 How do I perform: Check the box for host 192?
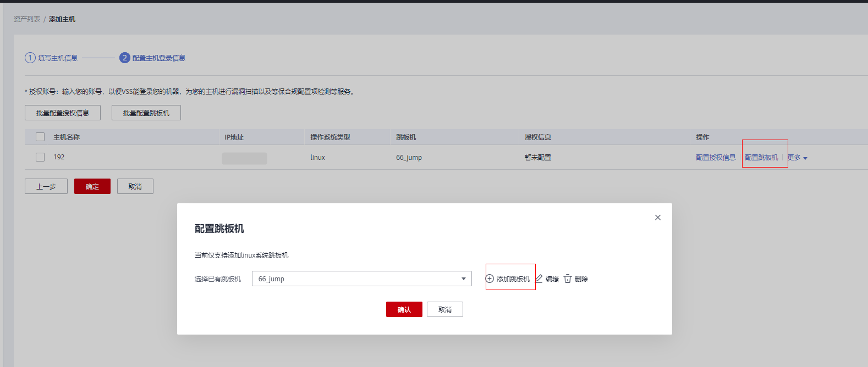tap(40, 157)
